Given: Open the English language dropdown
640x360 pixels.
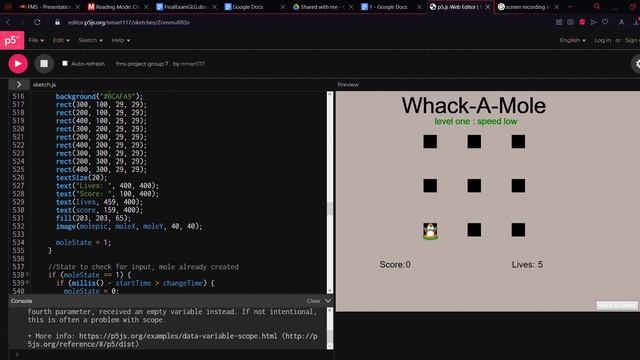Looking at the screenshot, I should pos(572,40).
